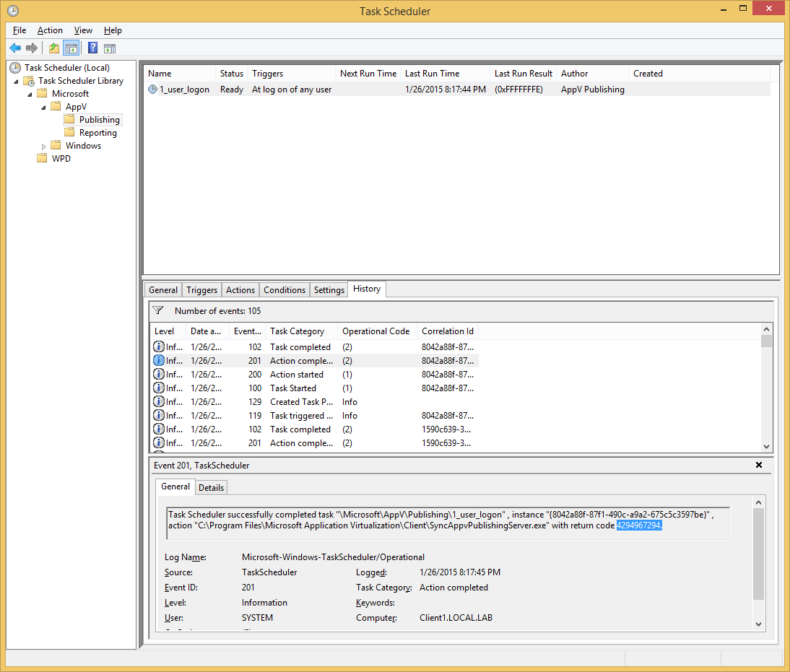
Task: Select the Reporting folder in tree
Action: pyautogui.click(x=97, y=133)
